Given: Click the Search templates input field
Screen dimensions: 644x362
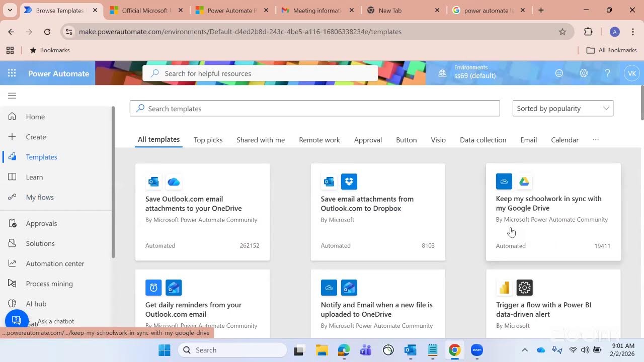Looking at the screenshot, I should click(315, 109).
